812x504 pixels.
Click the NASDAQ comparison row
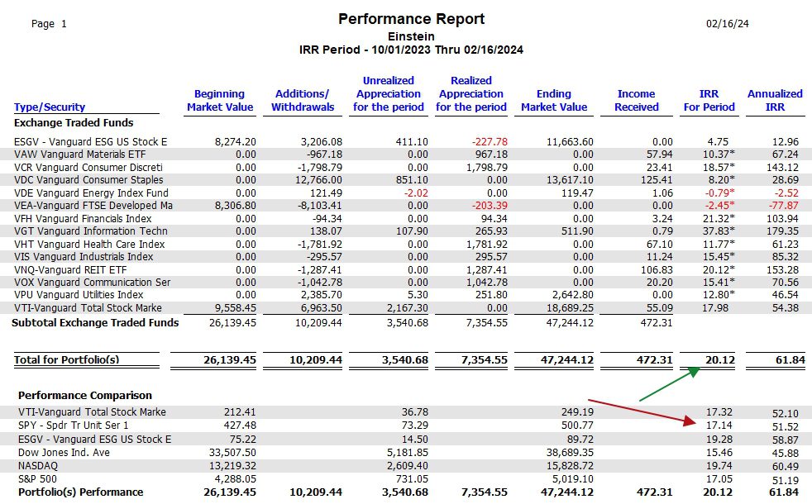(406, 466)
